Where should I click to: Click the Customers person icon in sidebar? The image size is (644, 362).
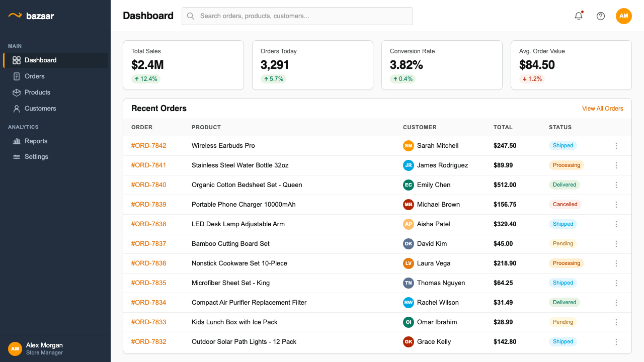(x=17, y=109)
